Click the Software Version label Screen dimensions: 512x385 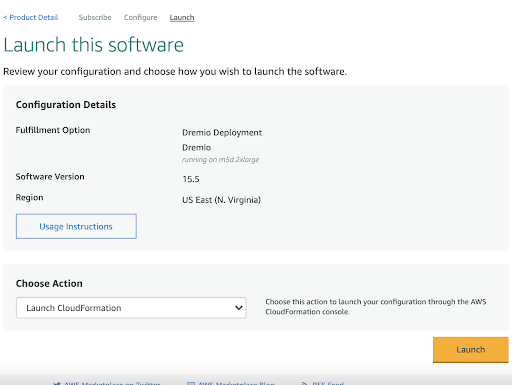coord(50,177)
